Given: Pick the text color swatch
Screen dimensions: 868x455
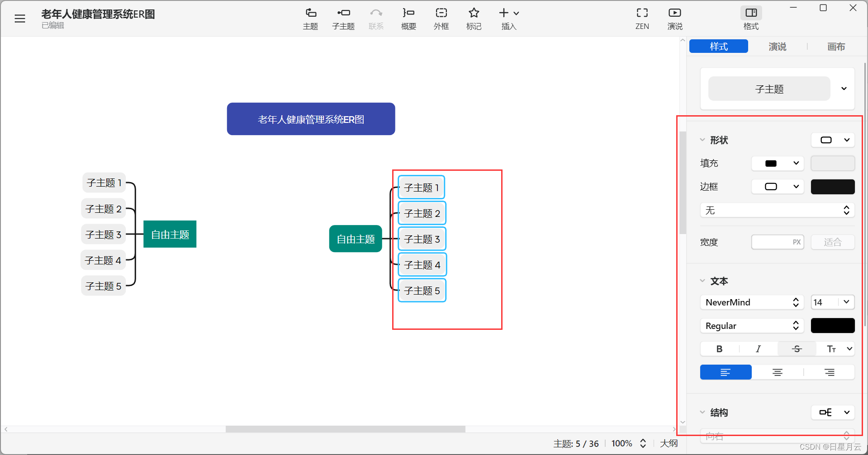Looking at the screenshot, I should coord(833,326).
